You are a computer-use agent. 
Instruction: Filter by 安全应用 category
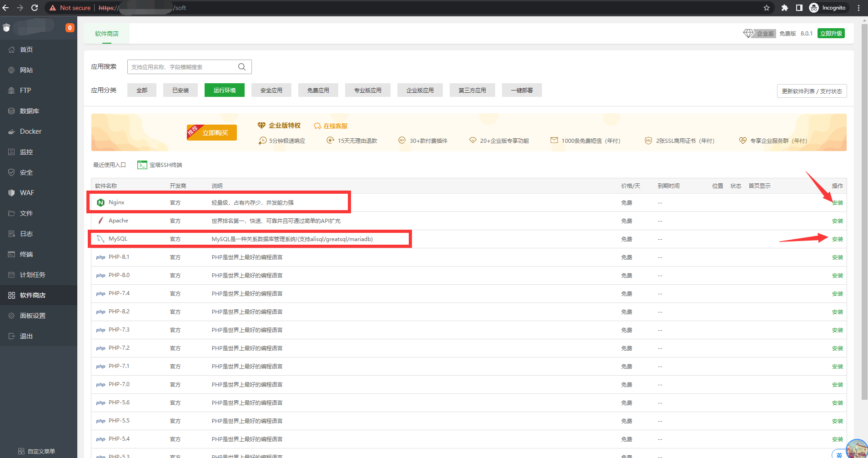pos(271,90)
